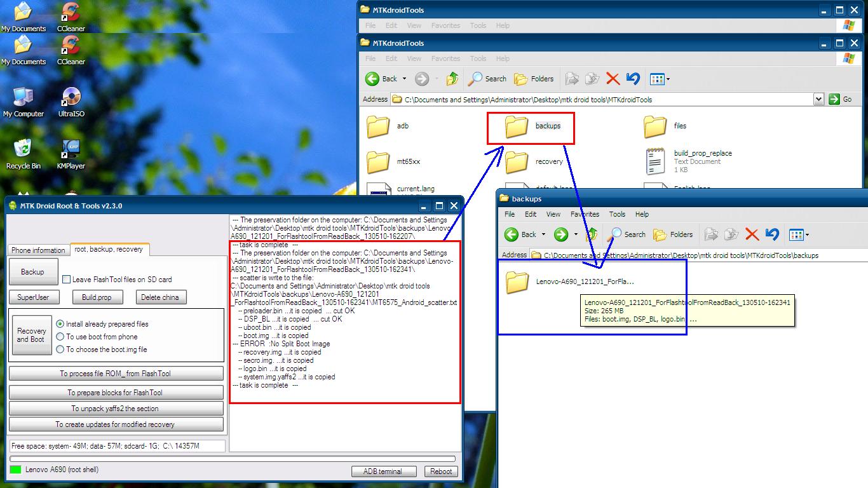The width and height of the screenshot is (868, 488).
Task: Open the ADB terminal button
Action: pyautogui.click(x=384, y=471)
